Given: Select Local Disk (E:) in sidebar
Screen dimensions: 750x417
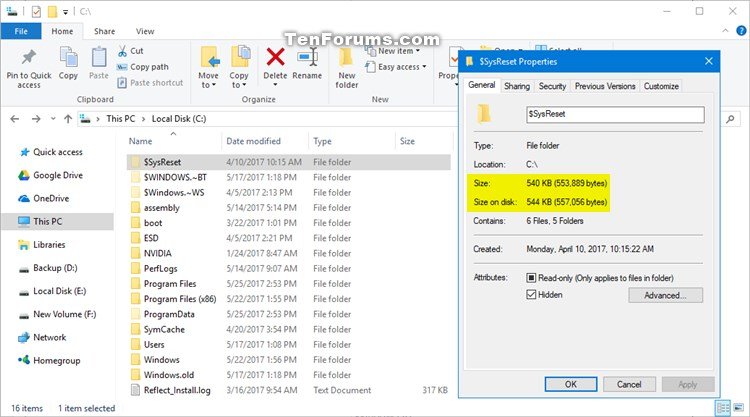Looking at the screenshot, I should (x=59, y=291).
